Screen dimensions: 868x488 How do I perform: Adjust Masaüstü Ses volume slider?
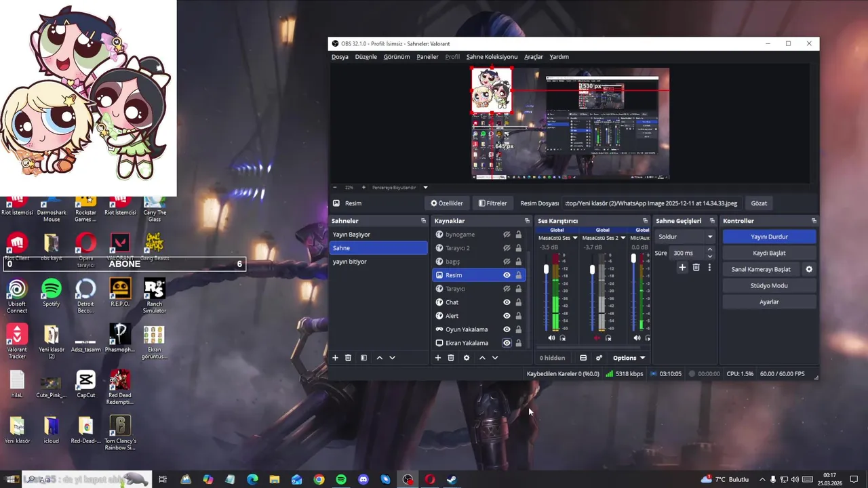click(x=547, y=270)
